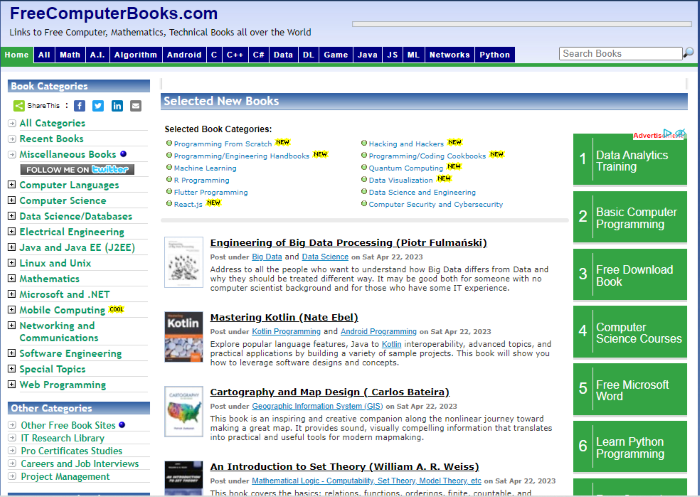Image resolution: width=700 pixels, height=497 pixels.
Task: Click the Search Books input field
Action: 621,54
